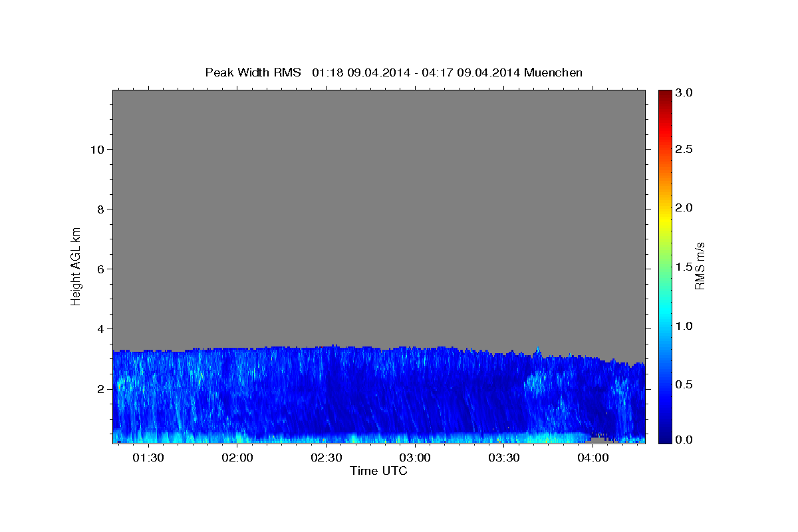Viewport: 798px width, 532px height.
Task: Click the small gray data gap near 04:00
Action: click(600, 439)
